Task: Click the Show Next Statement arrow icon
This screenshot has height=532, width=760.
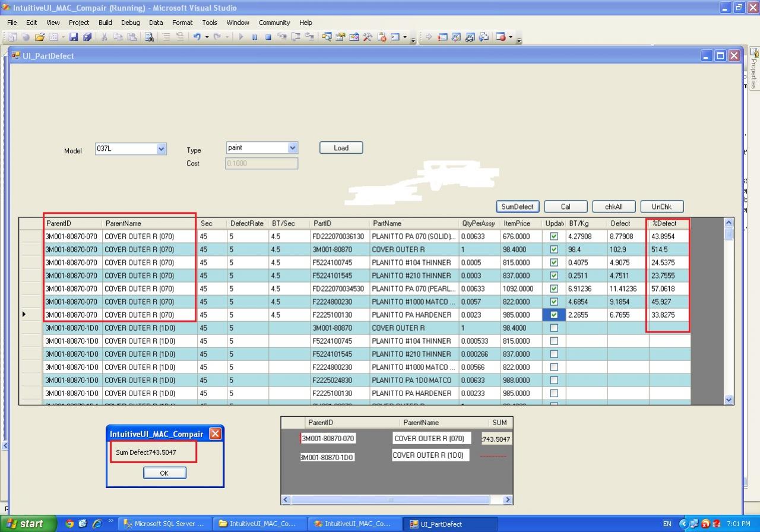Action: (427, 37)
